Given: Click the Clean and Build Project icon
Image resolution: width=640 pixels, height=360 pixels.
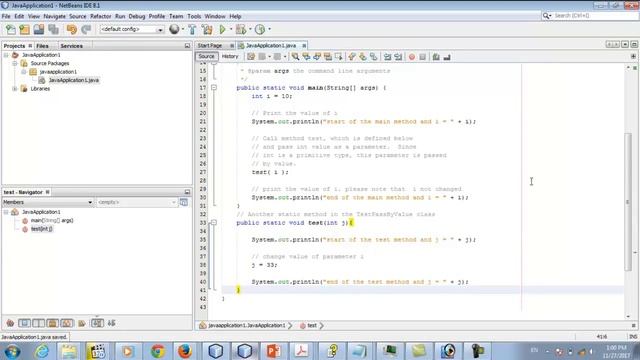Looking at the screenshot, I should click(207, 29).
